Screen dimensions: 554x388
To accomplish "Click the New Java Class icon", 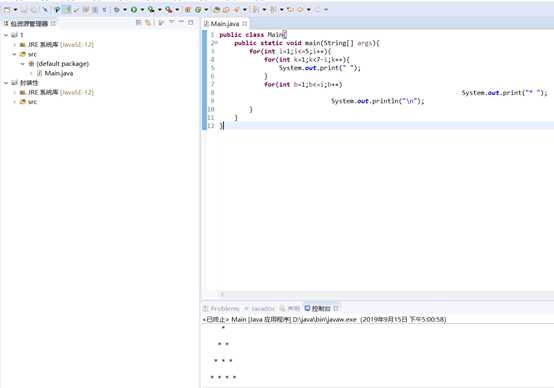I will pyautogui.click(x=198, y=10).
